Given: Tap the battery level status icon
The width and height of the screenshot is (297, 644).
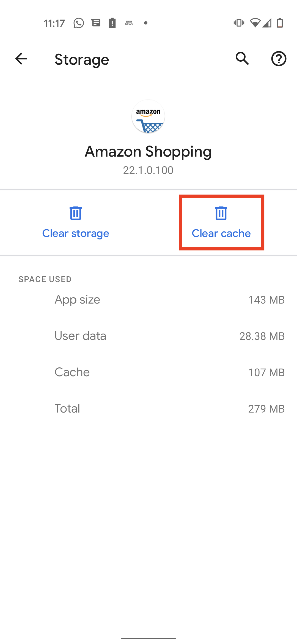Looking at the screenshot, I should coord(280,23).
